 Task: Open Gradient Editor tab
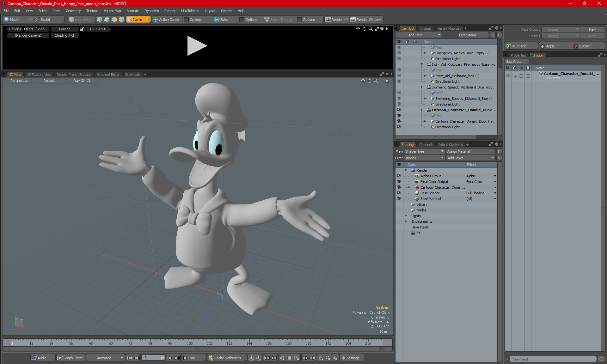click(x=108, y=75)
